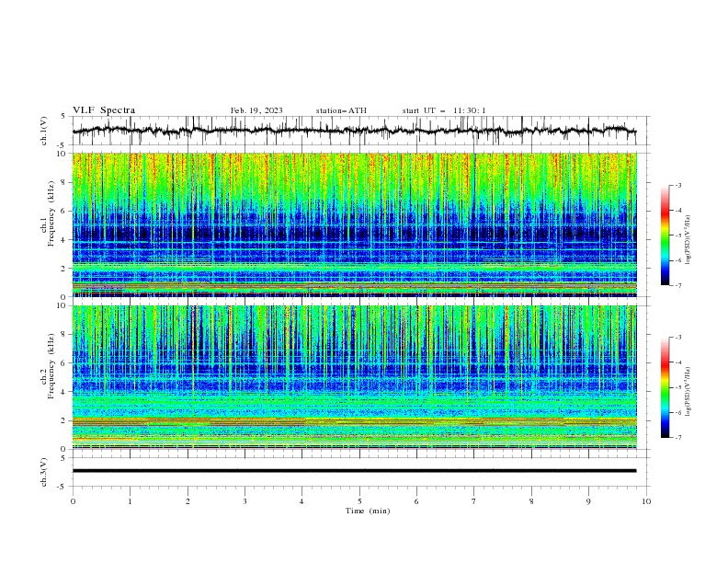Click the ch.2 spectrogram panel
Screen dimensions: 728x563
click(x=354, y=377)
